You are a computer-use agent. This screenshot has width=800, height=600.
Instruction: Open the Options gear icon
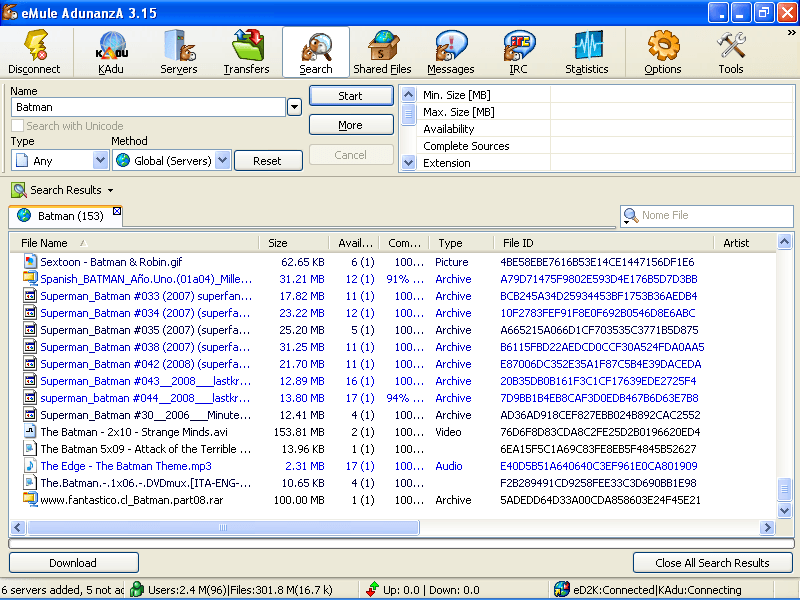(663, 46)
